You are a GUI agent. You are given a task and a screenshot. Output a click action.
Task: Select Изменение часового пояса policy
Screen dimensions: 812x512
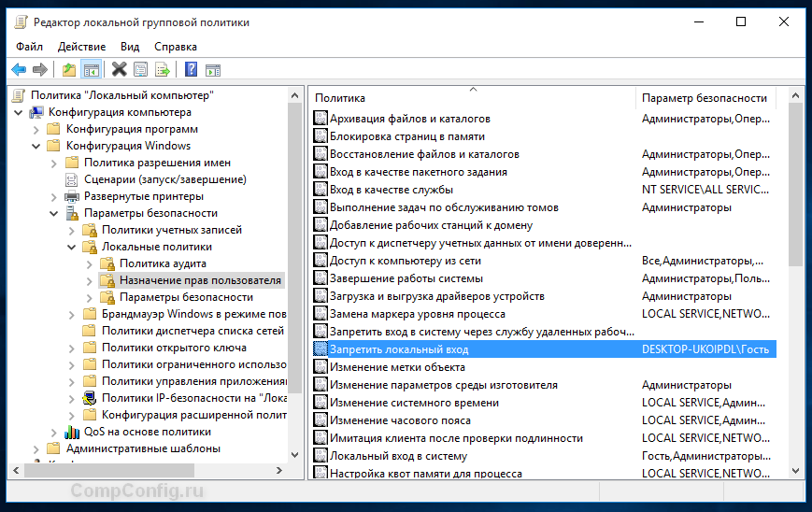click(400, 420)
